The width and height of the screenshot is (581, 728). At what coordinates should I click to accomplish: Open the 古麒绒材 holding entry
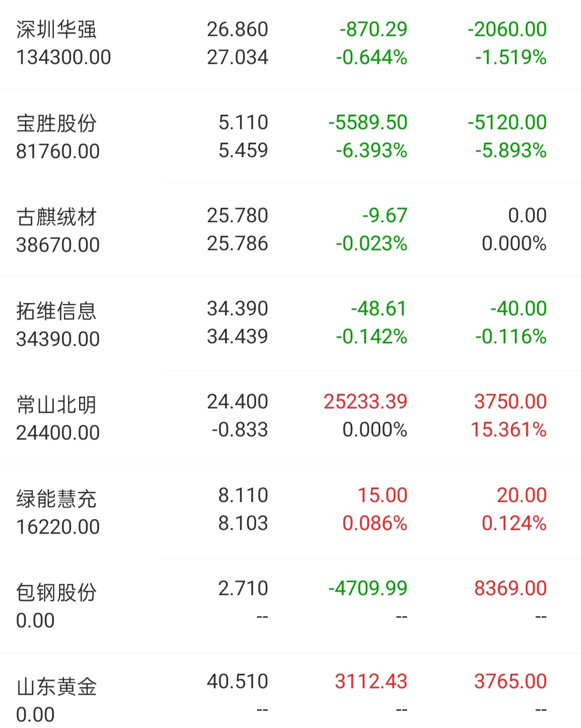(290, 230)
